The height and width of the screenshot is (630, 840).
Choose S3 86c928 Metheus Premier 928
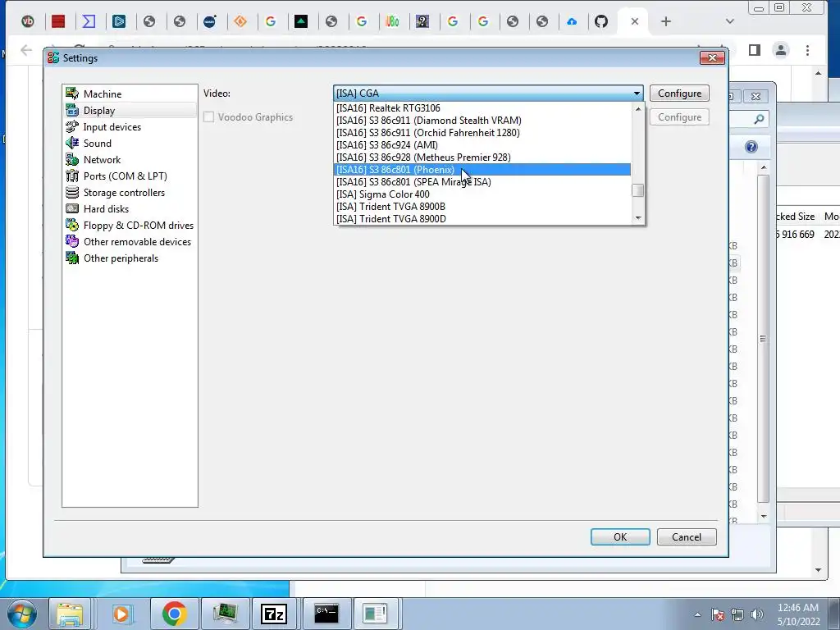(x=482, y=157)
